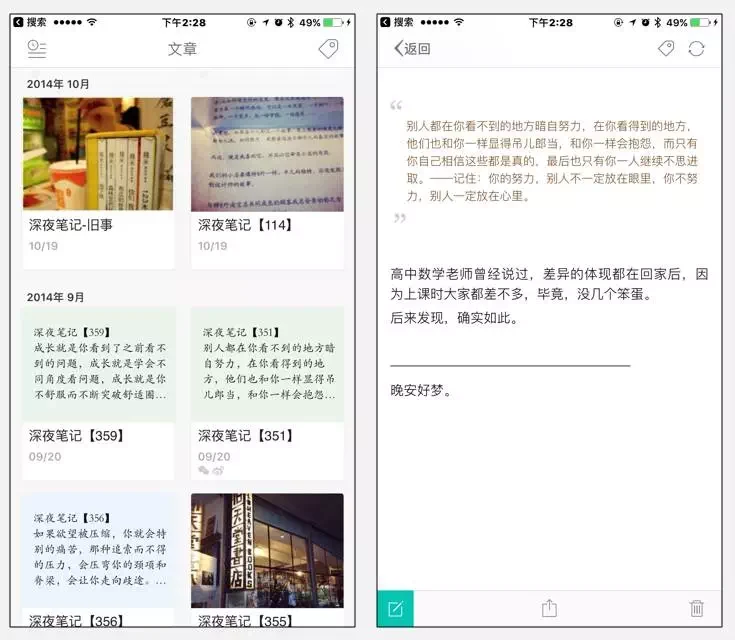The height and width of the screenshot is (640, 735).
Task: Tap the 2014年 10月 section header
Action: (58, 84)
